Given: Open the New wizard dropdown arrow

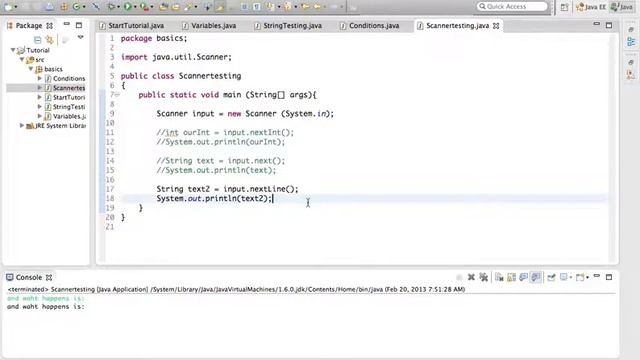Looking at the screenshot, I should (15, 7).
